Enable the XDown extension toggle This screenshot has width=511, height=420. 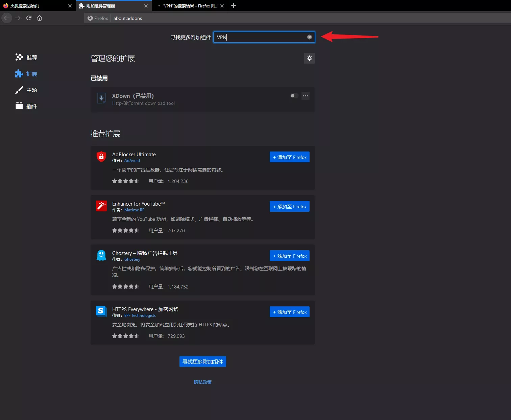pos(294,96)
